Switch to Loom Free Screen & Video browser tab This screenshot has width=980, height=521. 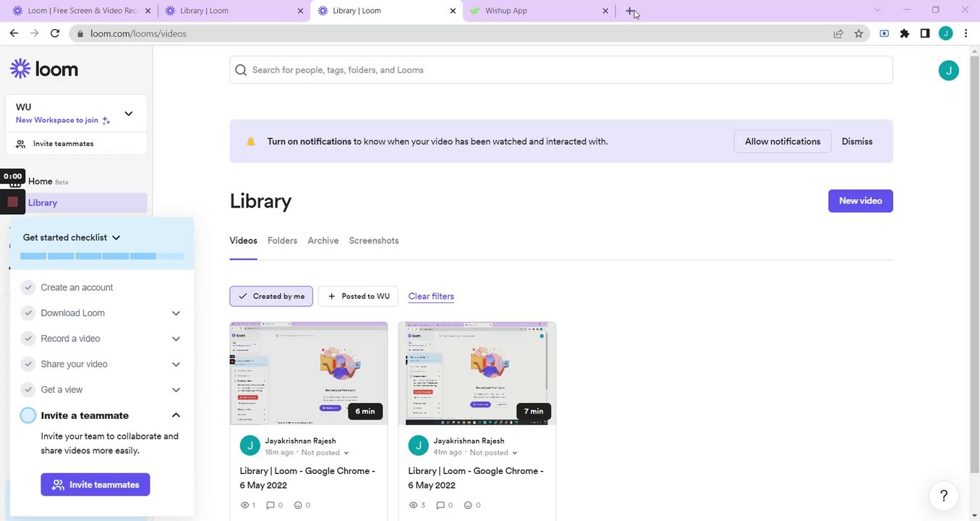(x=80, y=11)
